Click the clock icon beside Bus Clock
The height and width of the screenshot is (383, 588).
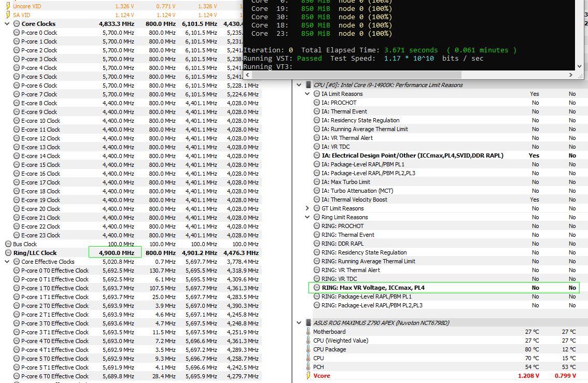click(x=8, y=244)
